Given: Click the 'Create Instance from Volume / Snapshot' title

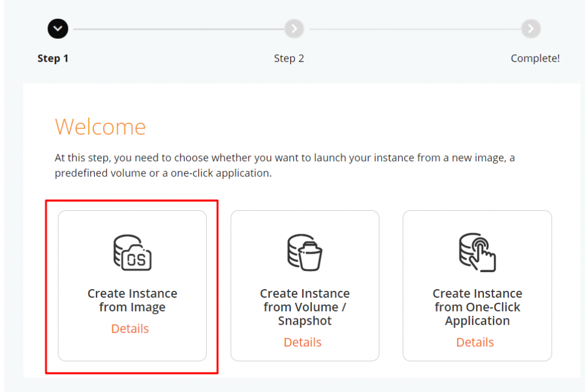Looking at the screenshot, I should pos(305,307).
